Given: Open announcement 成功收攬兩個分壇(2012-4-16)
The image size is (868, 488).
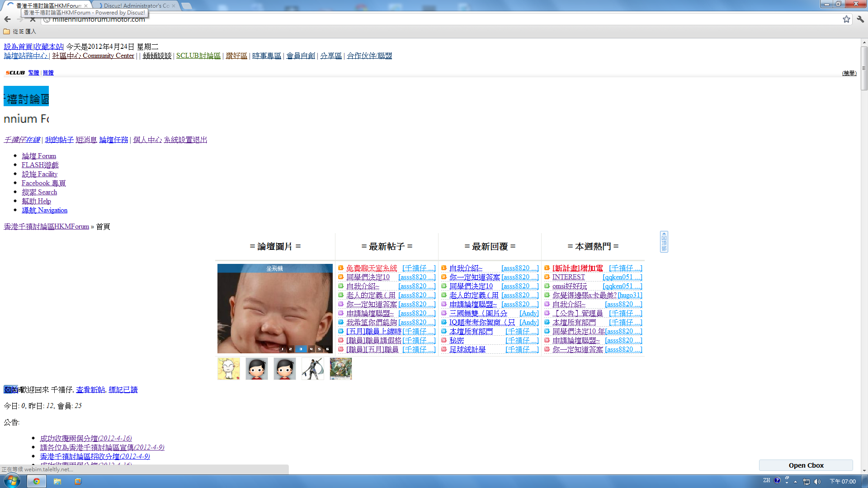Looking at the screenshot, I should pos(86,438).
